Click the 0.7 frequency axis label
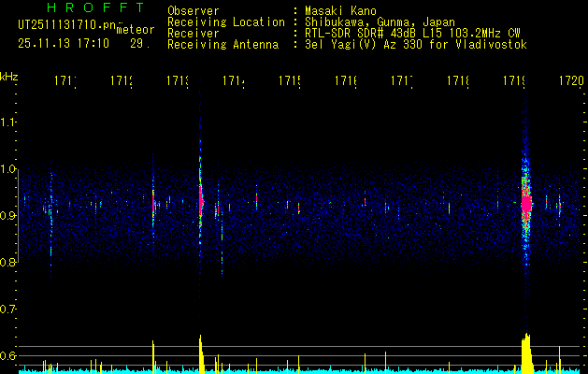 [8, 309]
